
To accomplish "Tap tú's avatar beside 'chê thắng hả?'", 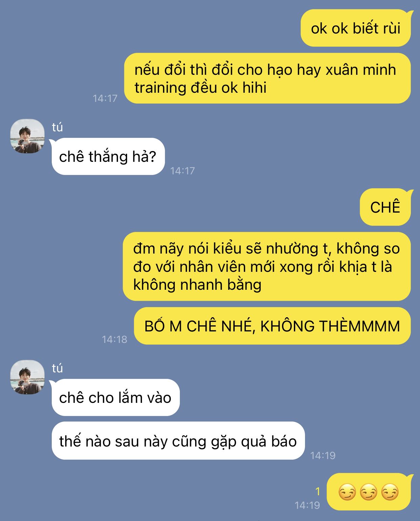I will click(27, 136).
